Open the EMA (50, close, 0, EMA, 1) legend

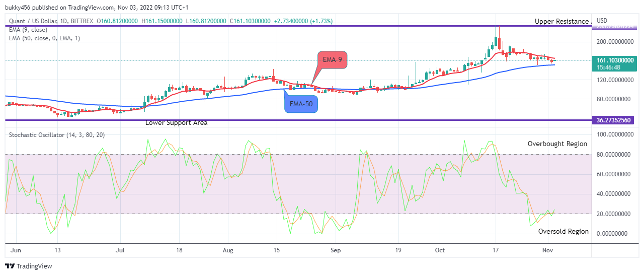tap(44, 38)
